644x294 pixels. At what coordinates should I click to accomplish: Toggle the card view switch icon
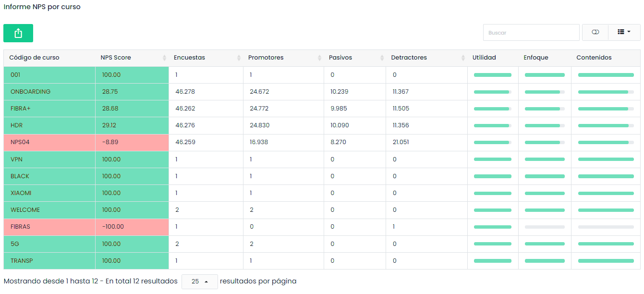pos(595,32)
